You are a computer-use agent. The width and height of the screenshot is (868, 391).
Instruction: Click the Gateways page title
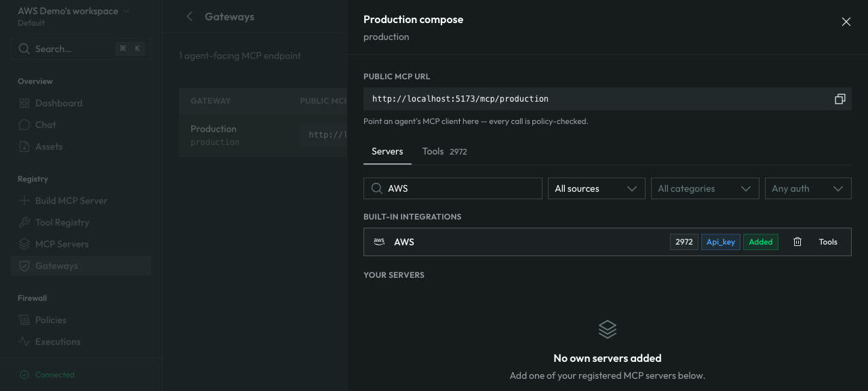tap(229, 17)
